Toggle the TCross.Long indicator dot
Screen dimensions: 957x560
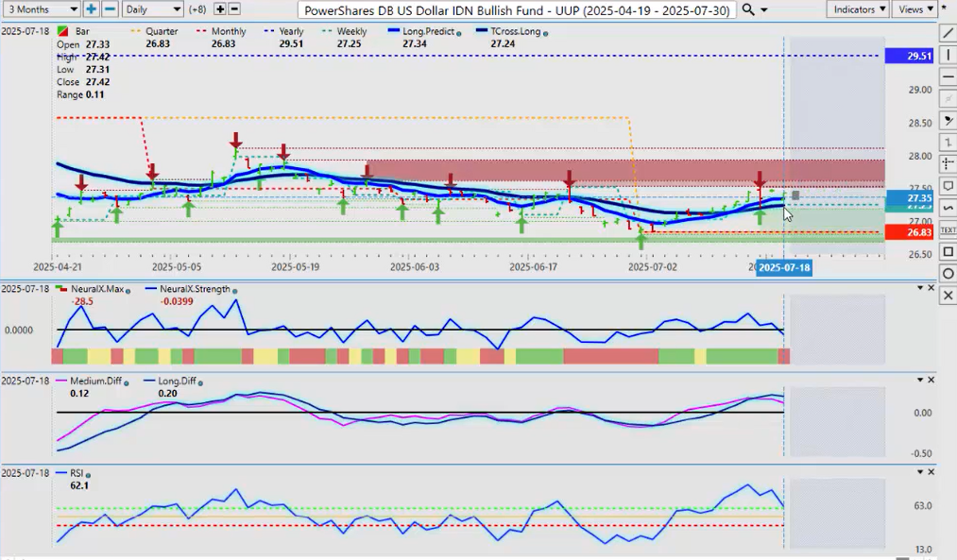tap(546, 32)
